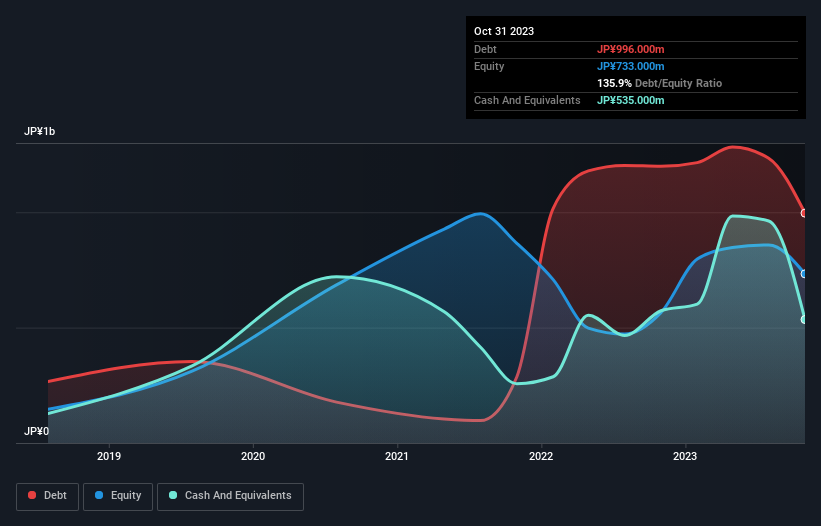821x526 pixels.
Task: Click the 135.9% Debt/Equity Ratio text
Action: point(659,83)
